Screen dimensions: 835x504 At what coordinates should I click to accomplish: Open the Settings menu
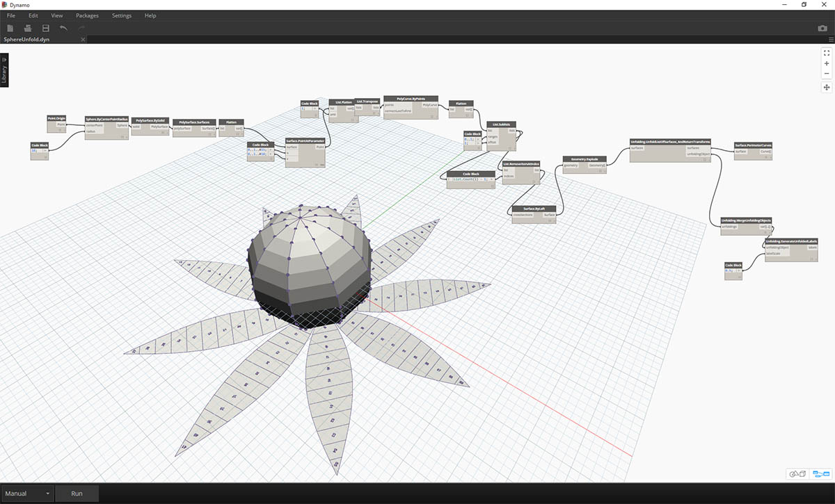(121, 15)
